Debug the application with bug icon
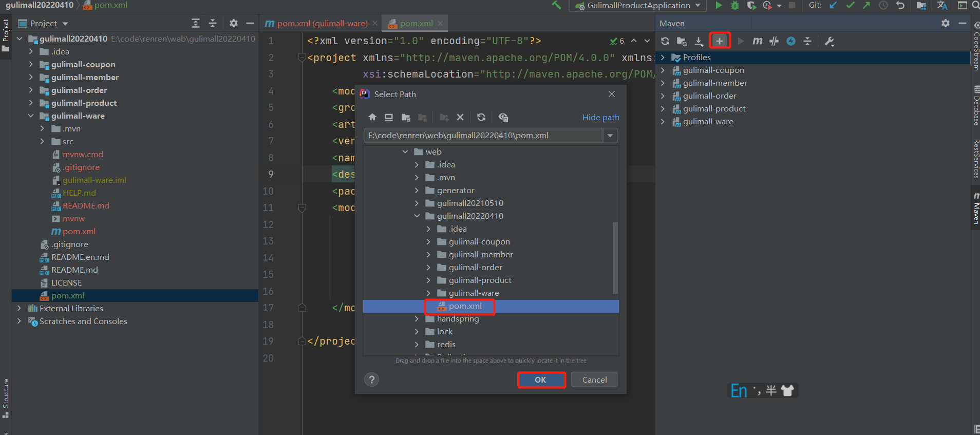Screen dimensions: 980x435 coord(735,5)
